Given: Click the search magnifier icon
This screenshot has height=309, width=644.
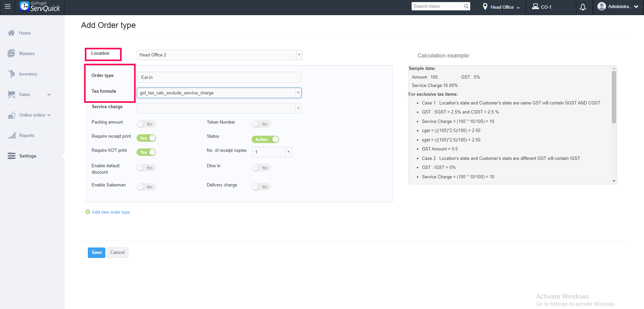Looking at the screenshot, I should point(466,6).
